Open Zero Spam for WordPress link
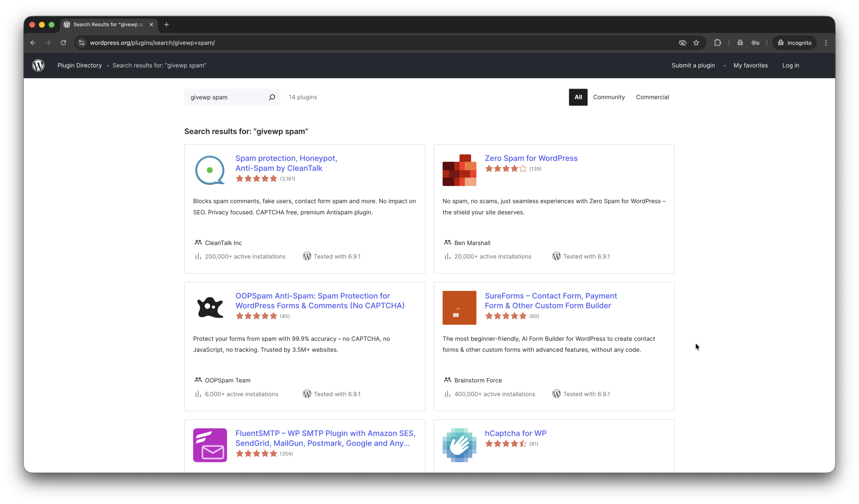 (531, 158)
